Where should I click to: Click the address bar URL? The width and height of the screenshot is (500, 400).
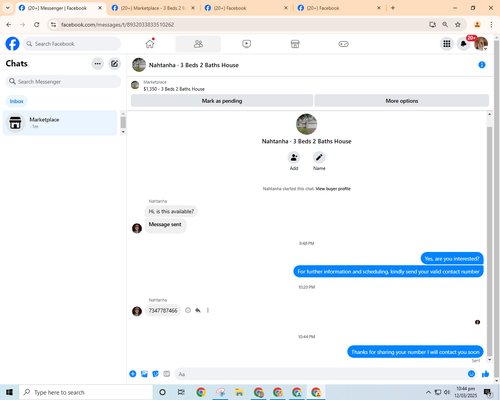pyautogui.click(x=117, y=25)
